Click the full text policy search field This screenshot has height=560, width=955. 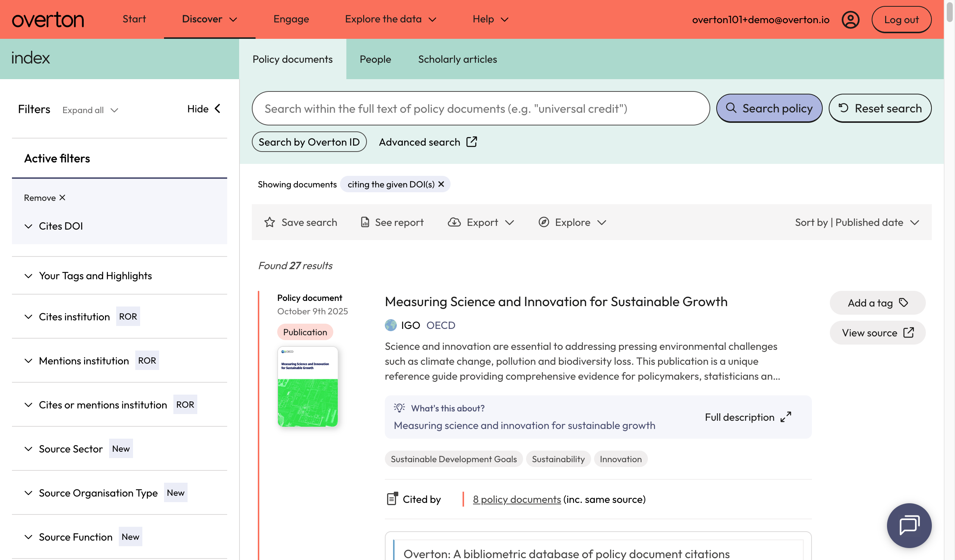[480, 108]
